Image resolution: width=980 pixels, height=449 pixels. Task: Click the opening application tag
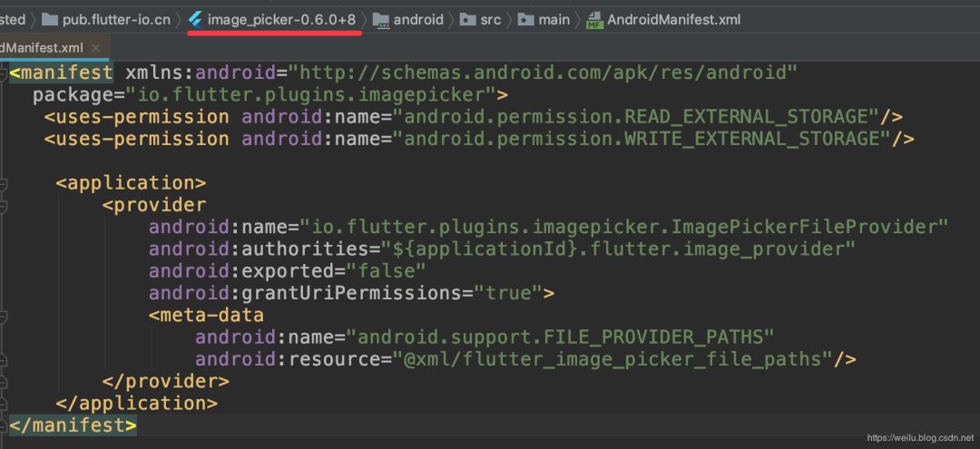coord(131,183)
